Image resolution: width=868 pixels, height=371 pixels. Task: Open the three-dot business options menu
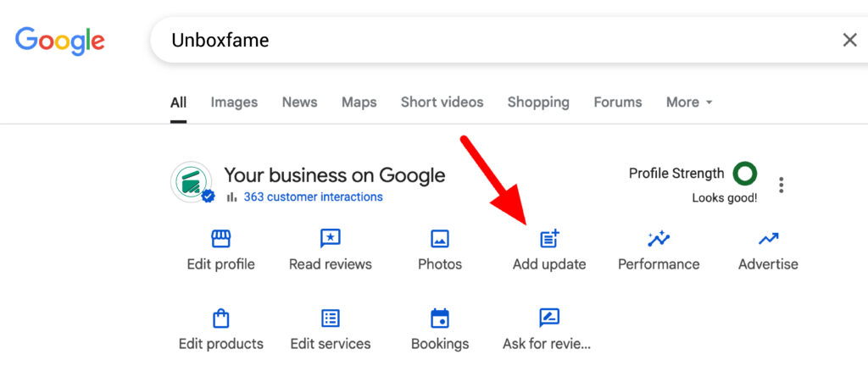pyautogui.click(x=781, y=185)
